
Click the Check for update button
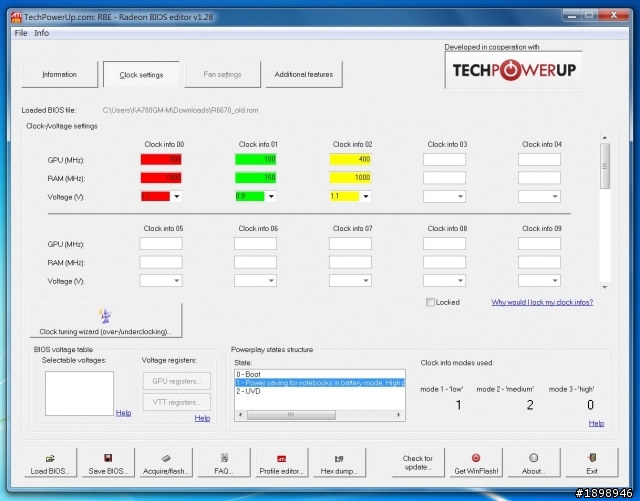418,462
